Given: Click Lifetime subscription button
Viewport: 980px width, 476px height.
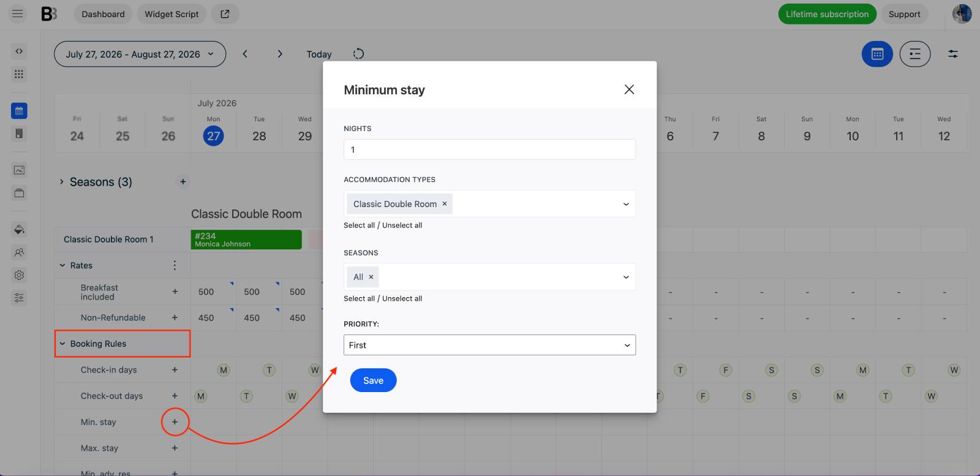Looking at the screenshot, I should pyautogui.click(x=827, y=14).
